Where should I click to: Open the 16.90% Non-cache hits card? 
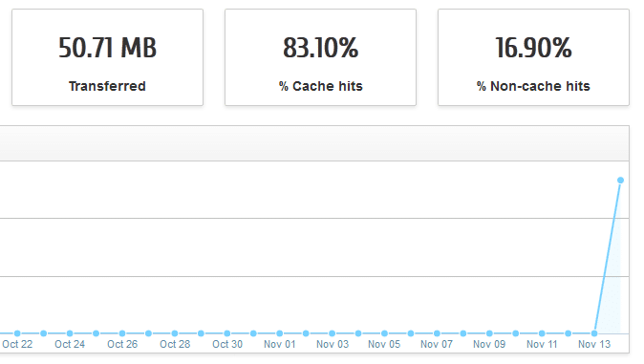click(533, 57)
